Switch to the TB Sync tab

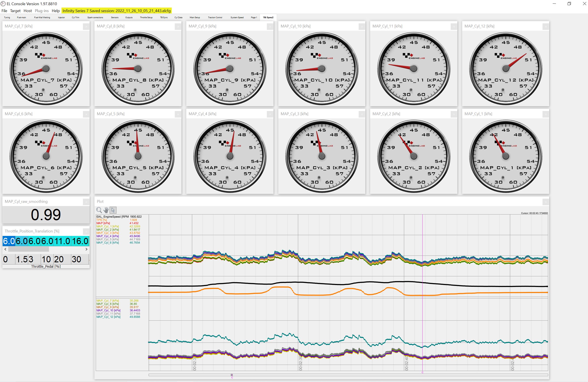click(164, 18)
